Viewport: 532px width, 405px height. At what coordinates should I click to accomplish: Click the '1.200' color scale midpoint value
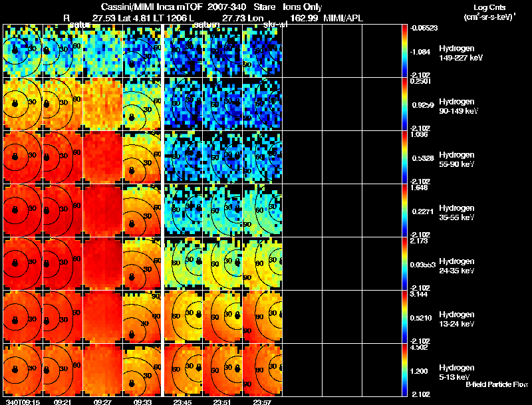(419, 371)
